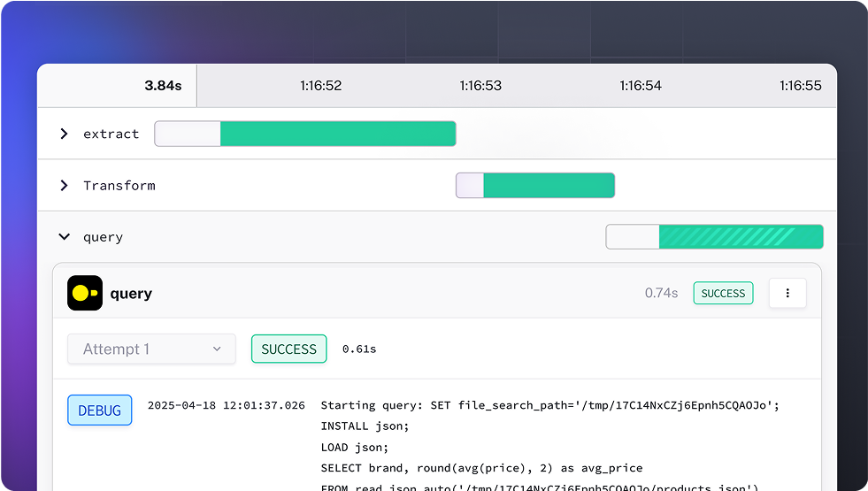Open the Attempt 1 dropdown
Screen dimensions: 868x491
click(151, 349)
